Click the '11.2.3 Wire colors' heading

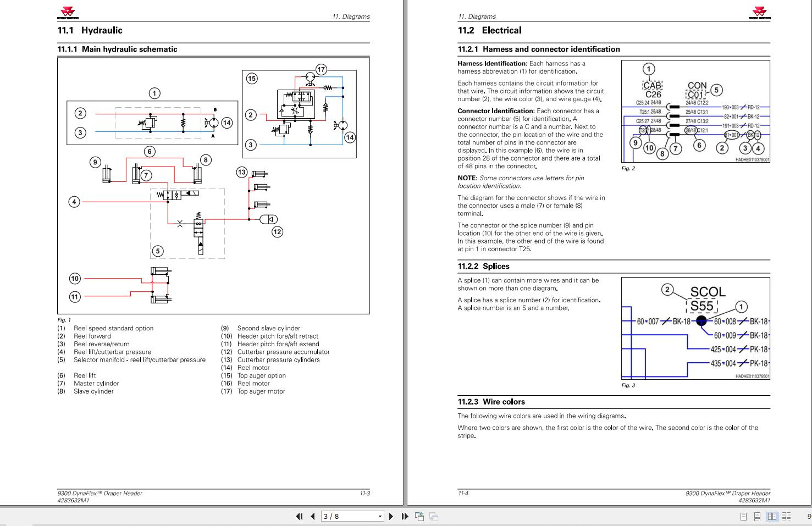(491, 402)
